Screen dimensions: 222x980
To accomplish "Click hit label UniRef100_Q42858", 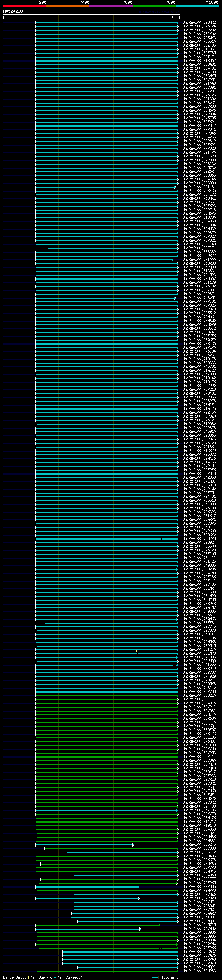I will [x=199, y=477].
